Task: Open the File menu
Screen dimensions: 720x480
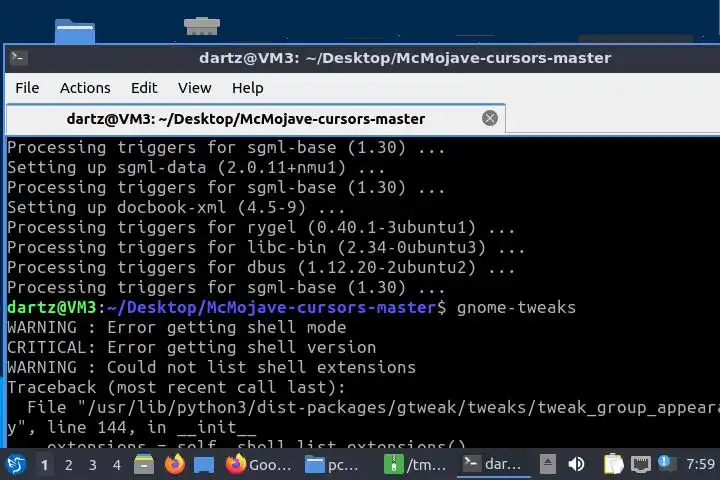Action: [x=27, y=88]
